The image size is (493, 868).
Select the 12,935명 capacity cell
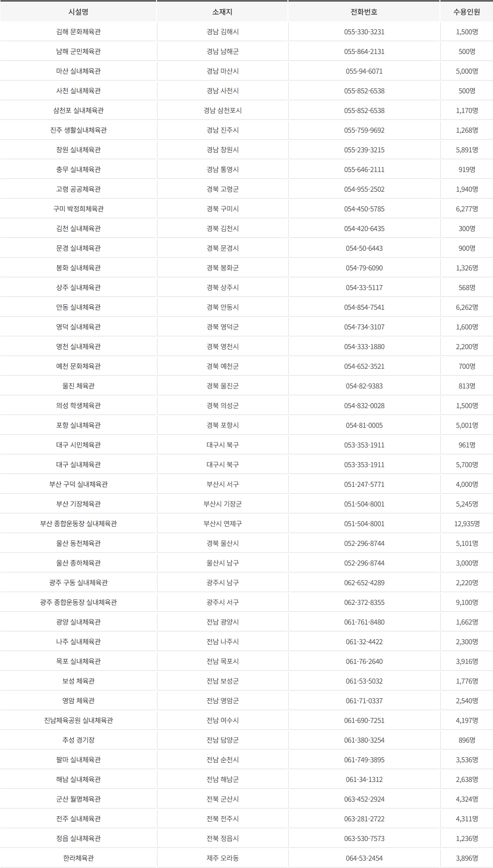tap(467, 523)
